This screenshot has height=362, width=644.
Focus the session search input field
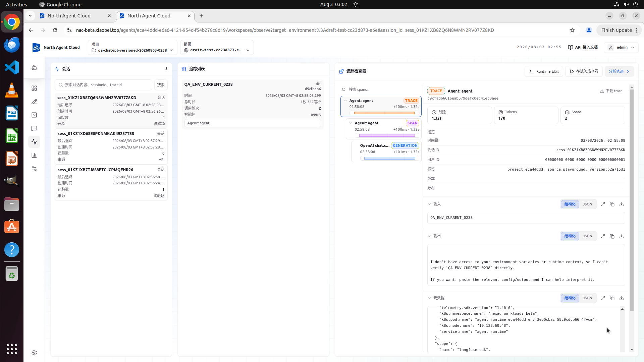pyautogui.click(x=104, y=85)
